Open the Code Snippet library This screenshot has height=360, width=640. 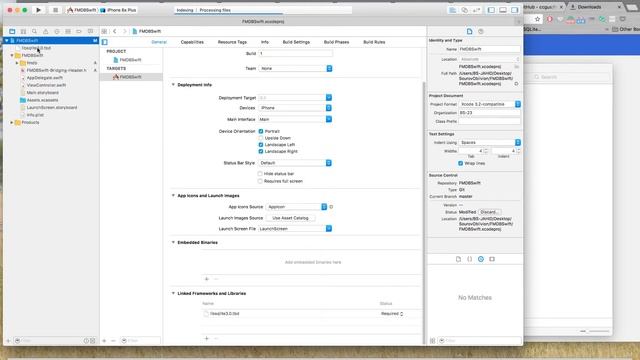(x=469, y=259)
